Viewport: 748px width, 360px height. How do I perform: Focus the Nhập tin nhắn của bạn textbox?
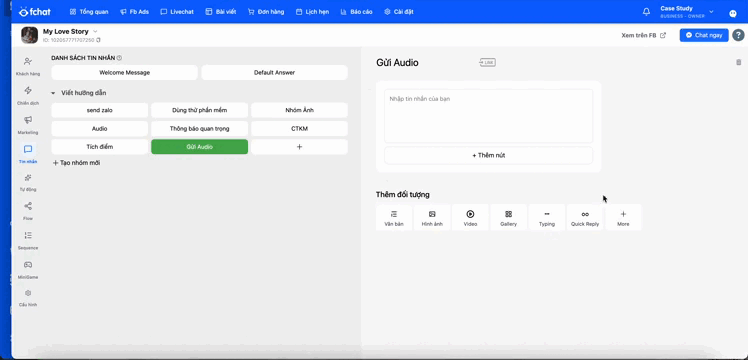(x=488, y=116)
